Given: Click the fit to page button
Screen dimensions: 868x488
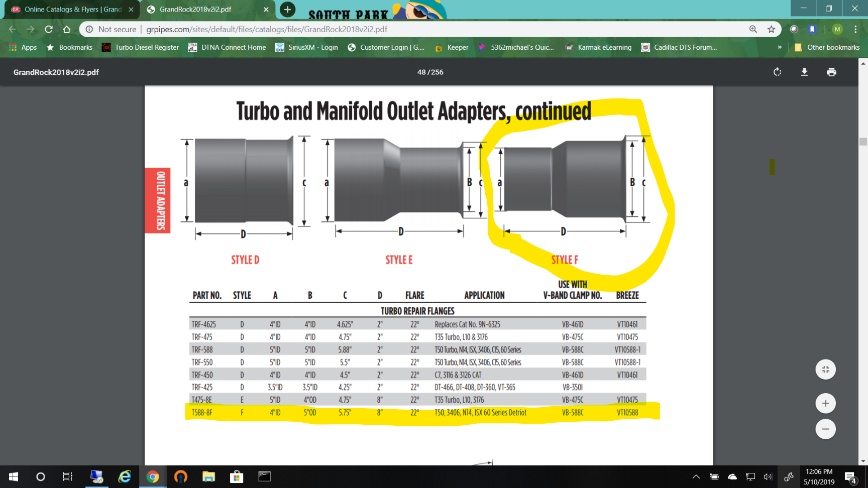Looking at the screenshot, I should 825,370.
